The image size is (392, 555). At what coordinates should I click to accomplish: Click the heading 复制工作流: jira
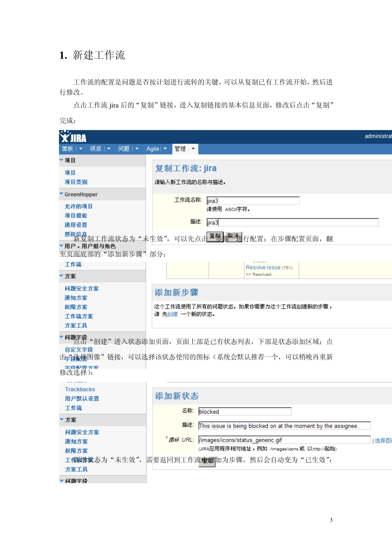186,168
